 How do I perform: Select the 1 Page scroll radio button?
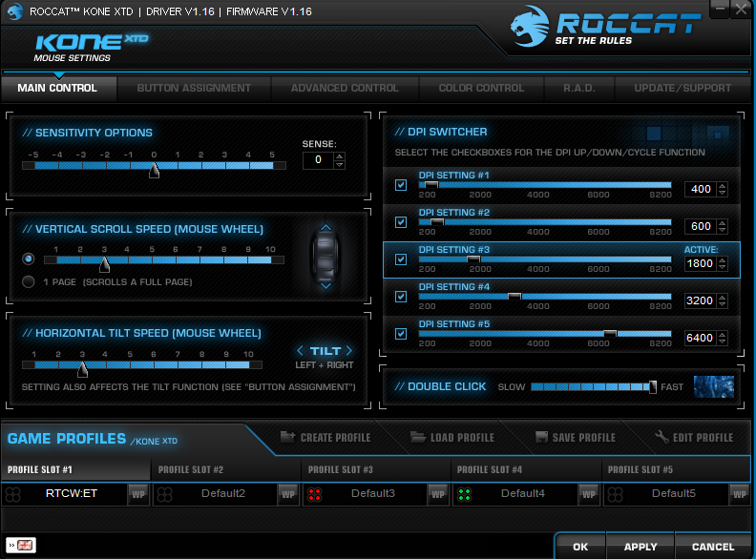click(x=29, y=282)
